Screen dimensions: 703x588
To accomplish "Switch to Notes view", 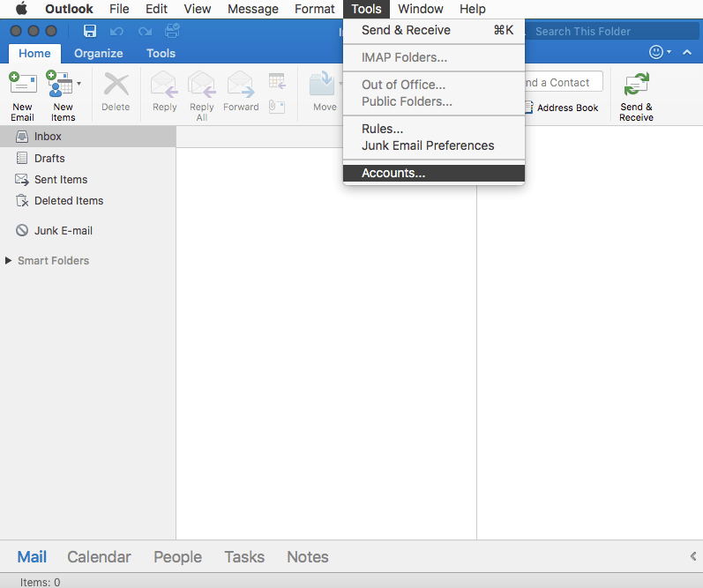I will (308, 556).
